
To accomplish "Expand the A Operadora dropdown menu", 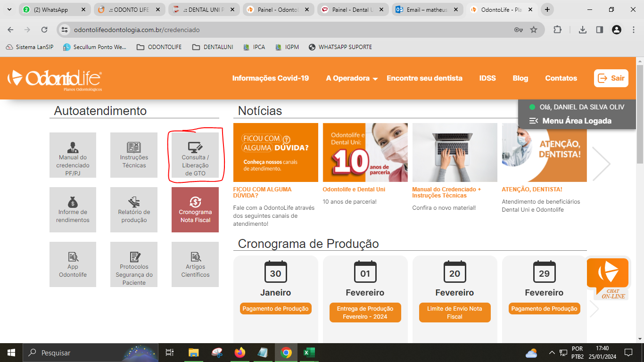I will pyautogui.click(x=352, y=78).
